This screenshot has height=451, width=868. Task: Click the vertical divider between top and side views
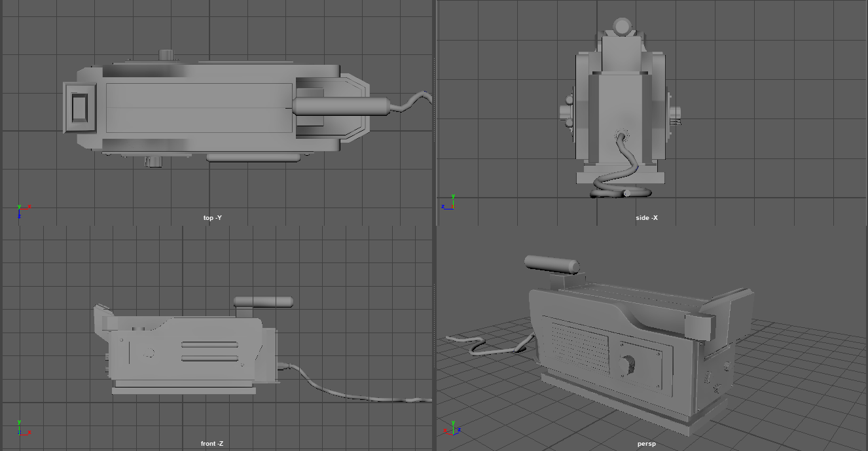[x=435, y=111]
